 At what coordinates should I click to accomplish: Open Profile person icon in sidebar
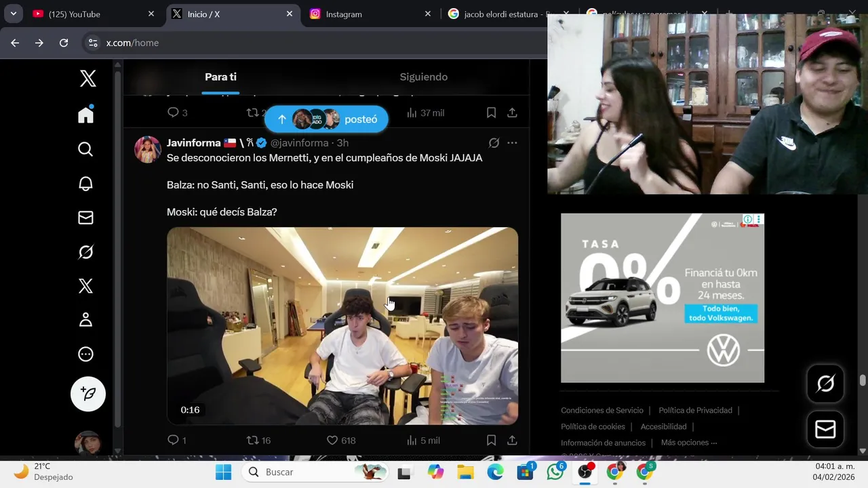click(85, 320)
